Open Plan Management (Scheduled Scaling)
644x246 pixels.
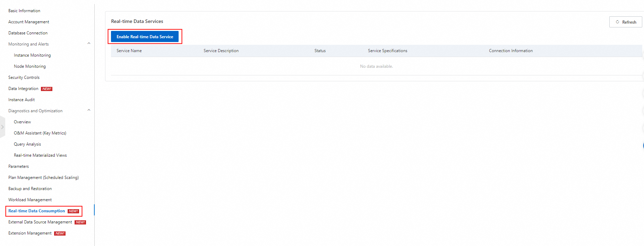(43, 178)
